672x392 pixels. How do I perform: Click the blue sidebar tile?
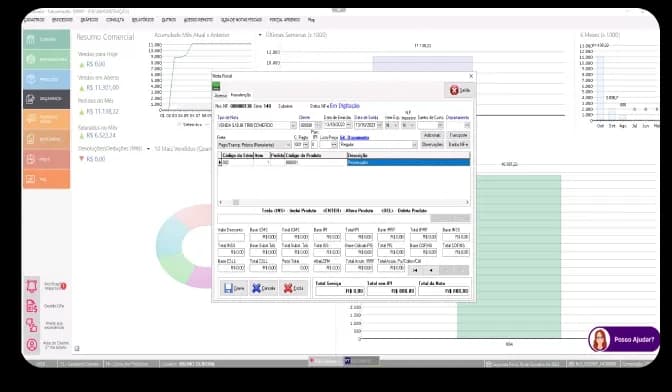point(46,79)
